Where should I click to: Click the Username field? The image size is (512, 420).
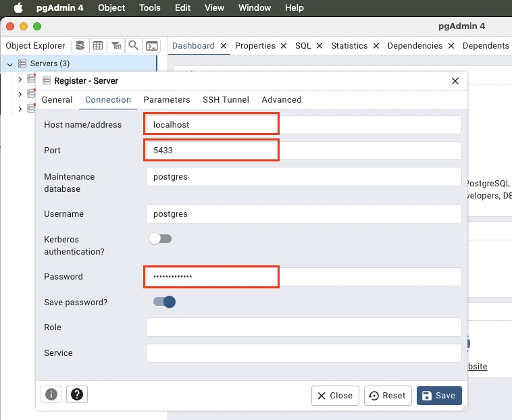304,214
